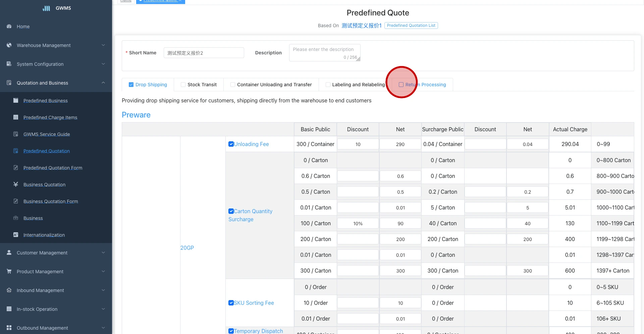Open Home in sidebar
The height and width of the screenshot is (334, 644).
coord(56,27)
